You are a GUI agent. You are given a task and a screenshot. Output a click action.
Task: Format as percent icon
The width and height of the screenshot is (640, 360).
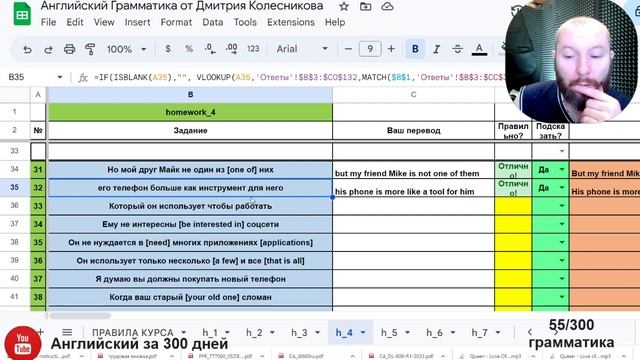point(189,49)
